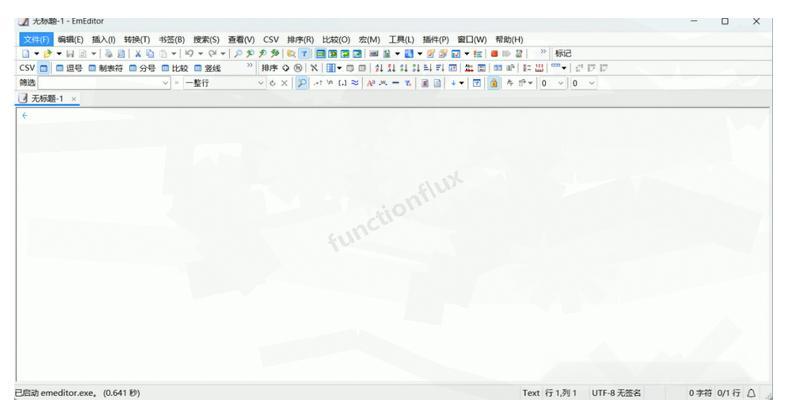This screenshot has width=788, height=419.
Task: Cut selection with the scissors icon
Action: [x=138, y=53]
